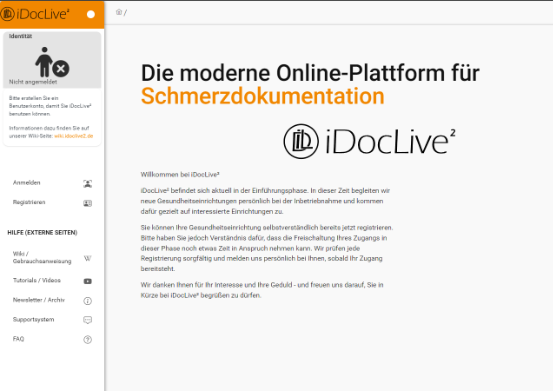Click the 'Die moderne Online-Plattform für' headline

click(310, 73)
